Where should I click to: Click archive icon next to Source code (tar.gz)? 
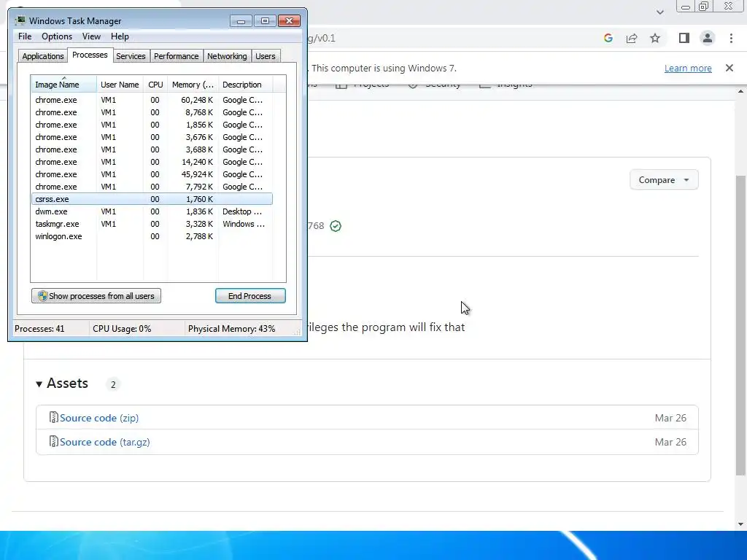tap(53, 441)
